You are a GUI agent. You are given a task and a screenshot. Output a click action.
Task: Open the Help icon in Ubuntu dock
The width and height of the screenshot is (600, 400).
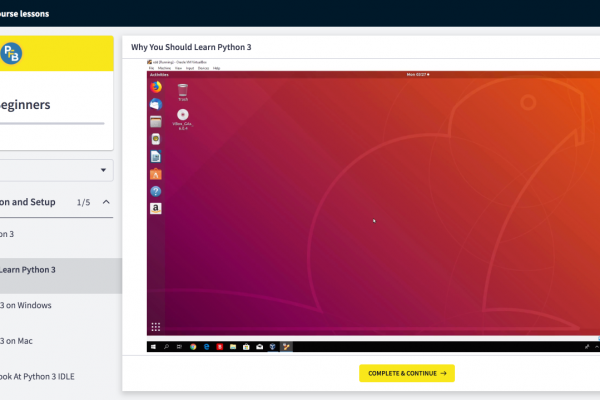pos(156,191)
